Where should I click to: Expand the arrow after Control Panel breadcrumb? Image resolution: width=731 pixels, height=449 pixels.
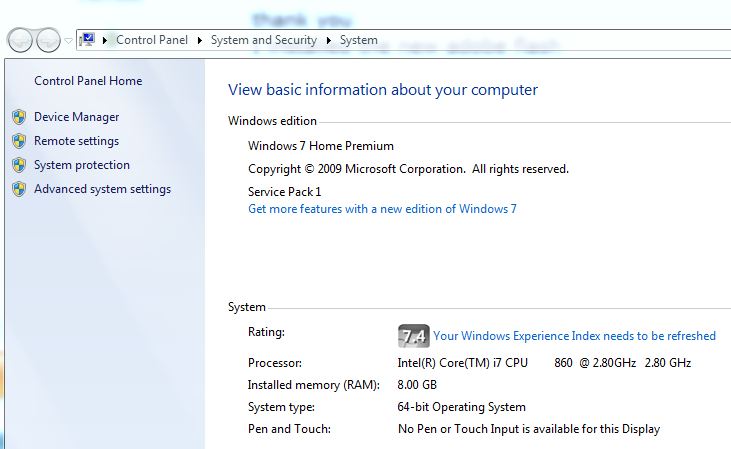200,41
